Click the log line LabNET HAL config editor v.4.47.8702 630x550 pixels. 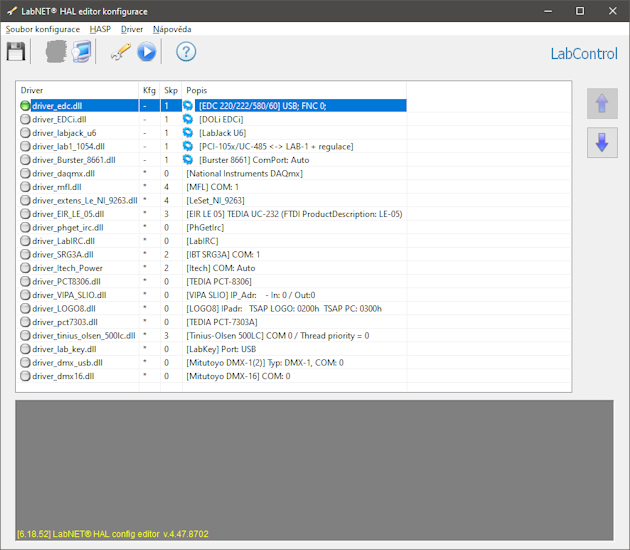(113, 534)
